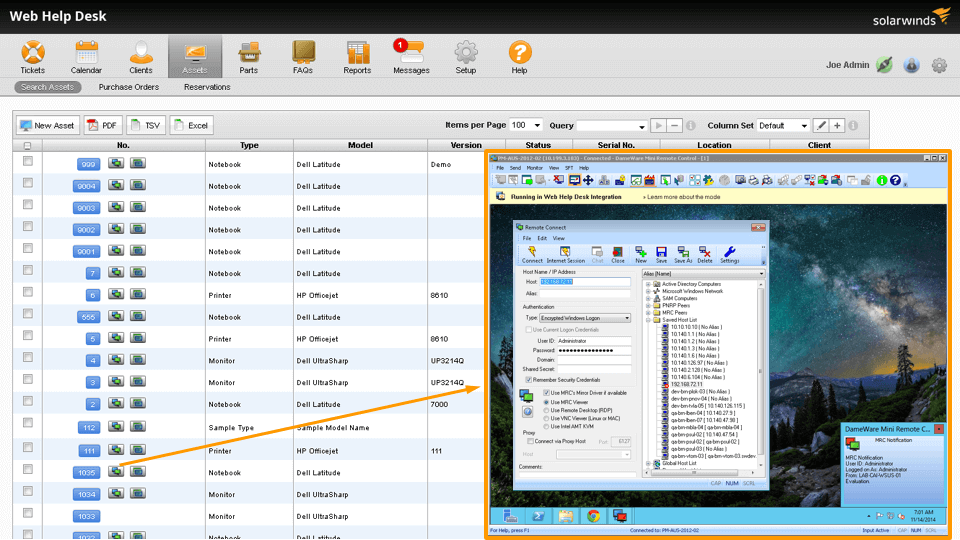Open the Tickets module
The image size is (960, 540).
tap(32, 57)
